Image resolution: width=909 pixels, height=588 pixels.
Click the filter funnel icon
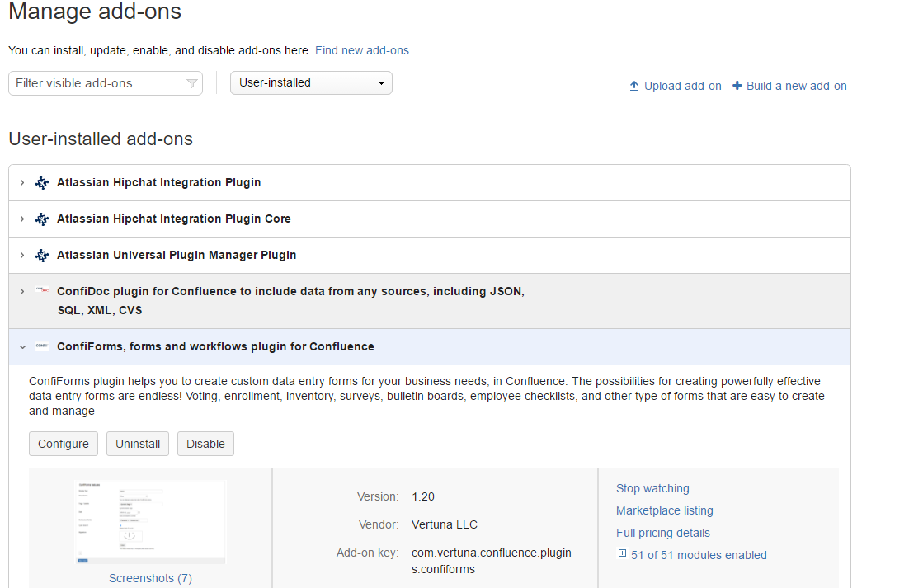pos(192,84)
